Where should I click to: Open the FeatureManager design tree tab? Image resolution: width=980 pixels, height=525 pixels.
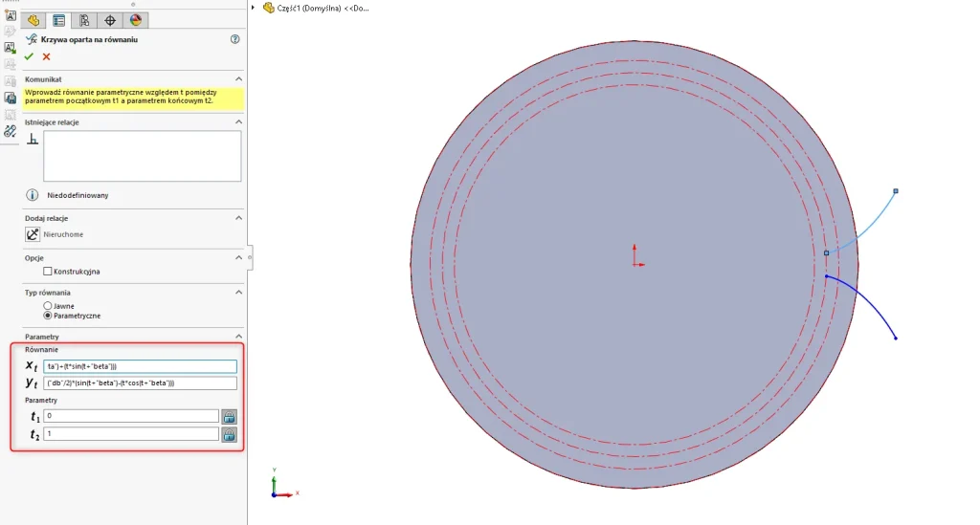33,20
